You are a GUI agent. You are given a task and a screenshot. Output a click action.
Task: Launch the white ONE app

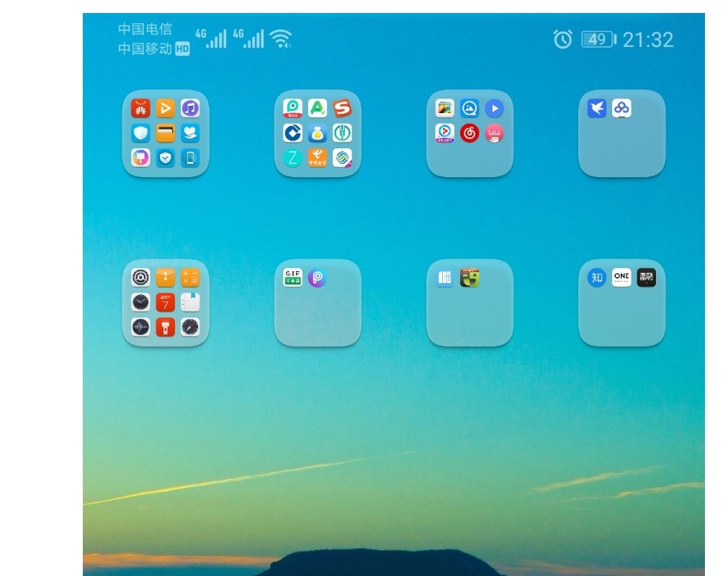621,277
